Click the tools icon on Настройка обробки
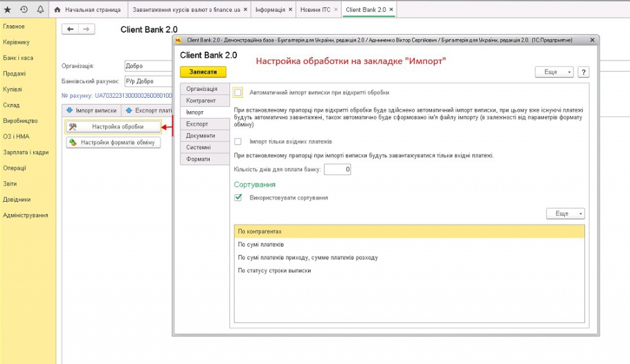 73,127
